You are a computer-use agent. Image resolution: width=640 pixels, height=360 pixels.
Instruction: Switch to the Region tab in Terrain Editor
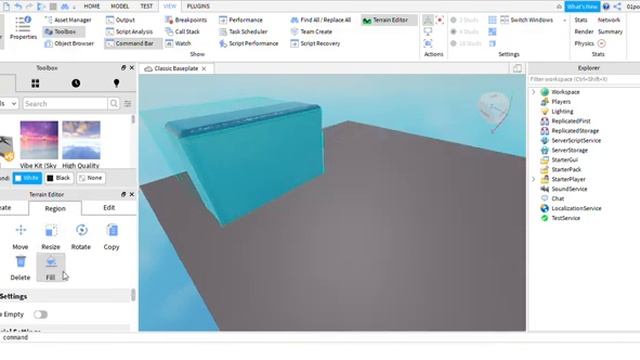tap(55, 208)
